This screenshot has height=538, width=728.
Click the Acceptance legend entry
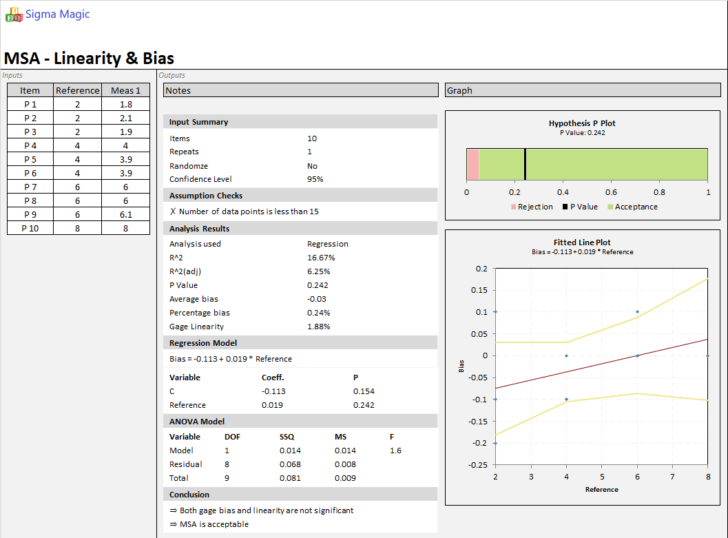(633, 207)
